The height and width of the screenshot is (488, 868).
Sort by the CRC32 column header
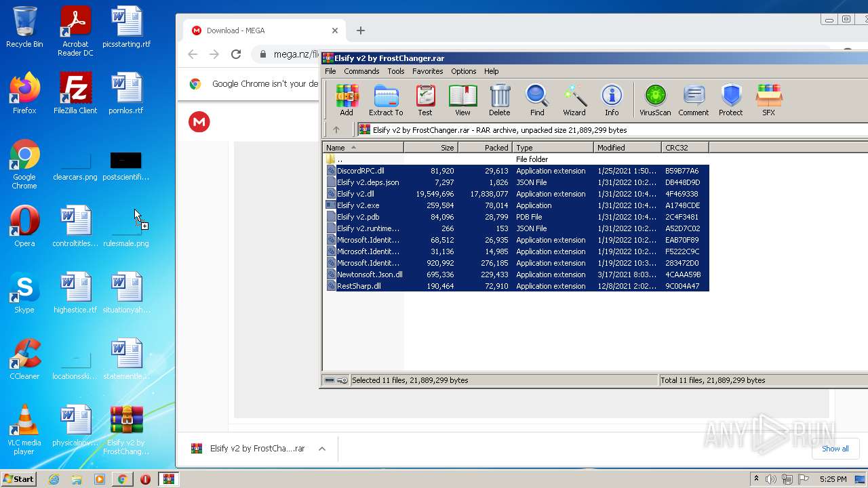click(686, 148)
